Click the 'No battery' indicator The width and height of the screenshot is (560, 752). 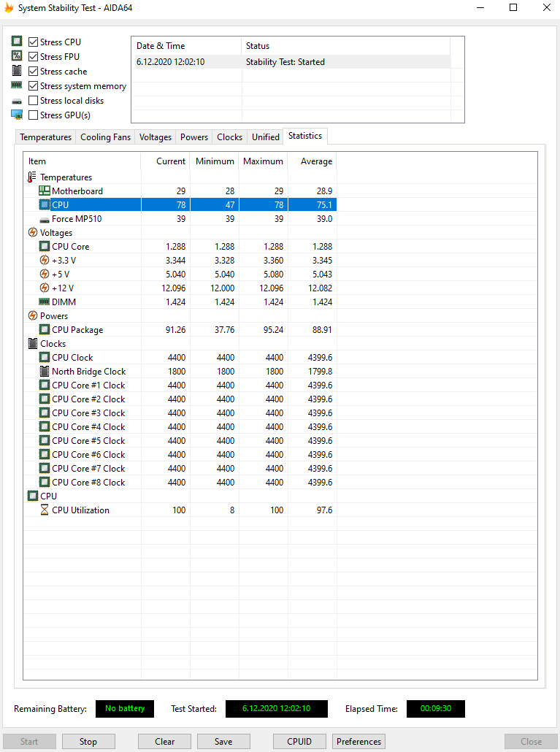(125, 709)
